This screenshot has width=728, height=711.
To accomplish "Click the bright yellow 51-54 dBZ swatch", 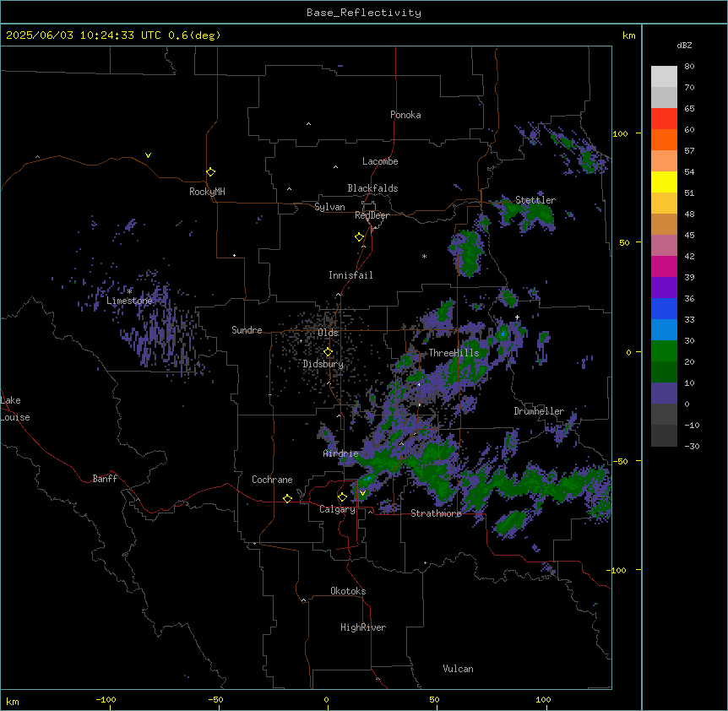I will click(x=664, y=182).
